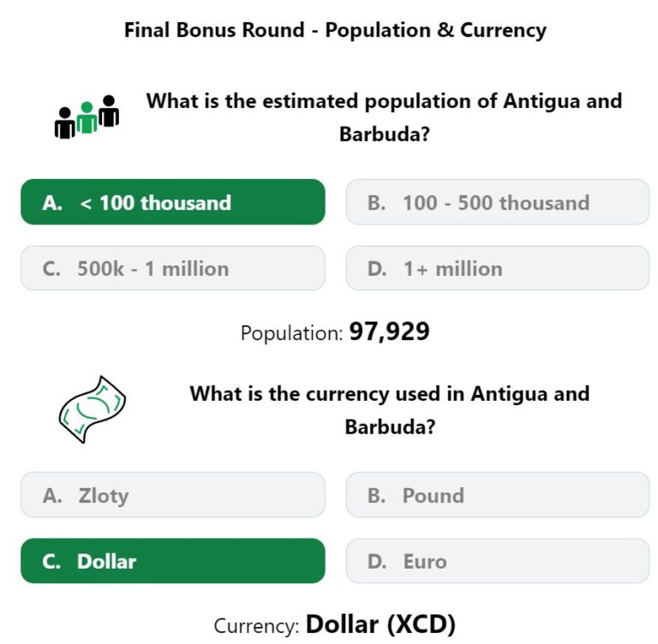Click 'What is the estimated population' question line
This screenshot has height=644, width=658.
tap(384, 102)
